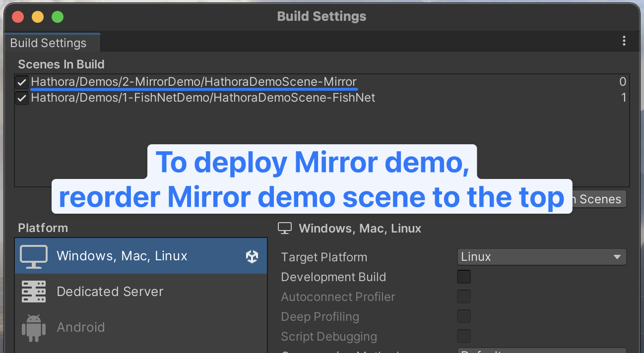
Task: Click the 'Windows, Mac, Linux' settings header text
Action: (360, 229)
